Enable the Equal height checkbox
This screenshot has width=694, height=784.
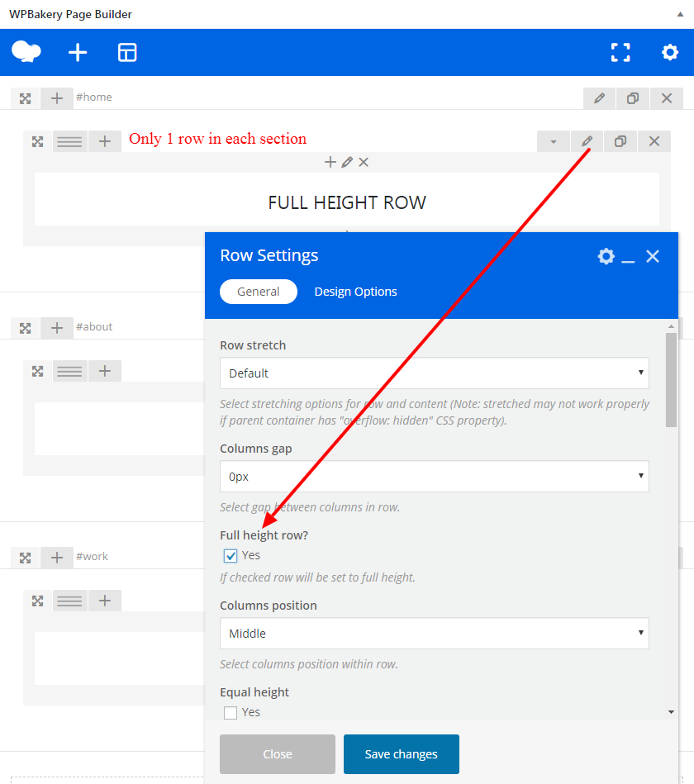[231, 712]
